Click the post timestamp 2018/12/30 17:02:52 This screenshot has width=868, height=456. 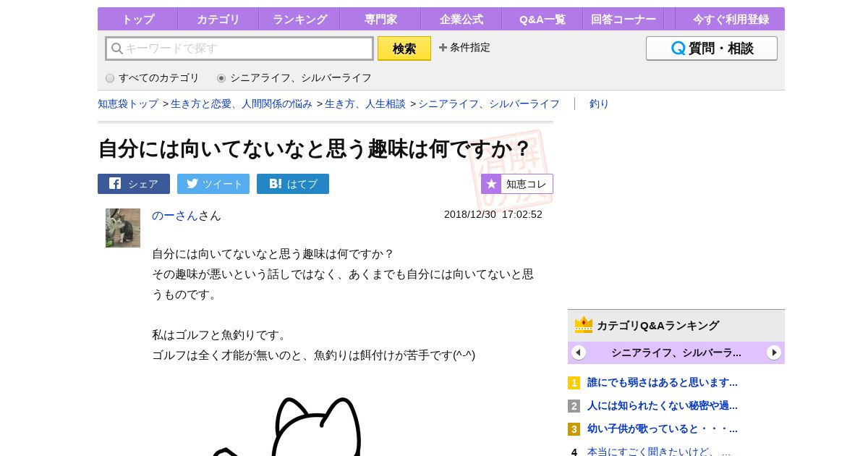click(493, 214)
